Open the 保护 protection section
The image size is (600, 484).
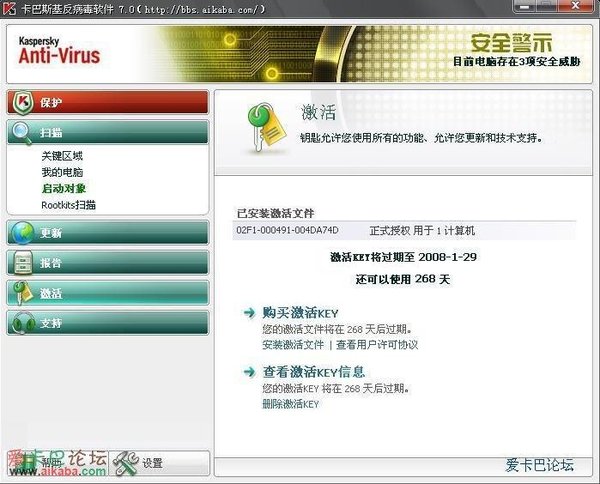pos(108,102)
